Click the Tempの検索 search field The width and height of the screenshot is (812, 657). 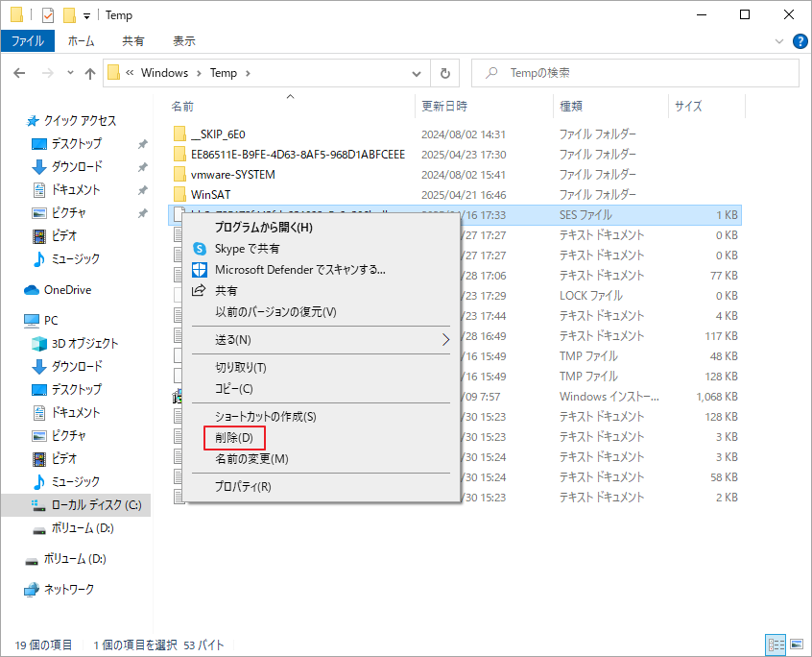click(x=634, y=73)
